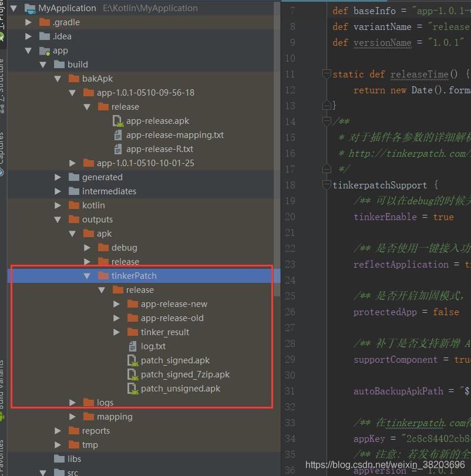This screenshot has width=471, height=476.
Task: Click the reports folder icon
Action: point(74,430)
